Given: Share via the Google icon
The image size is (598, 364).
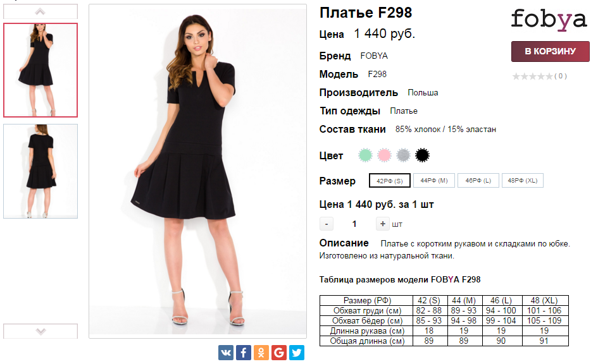Looking at the screenshot, I should coord(279,353).
